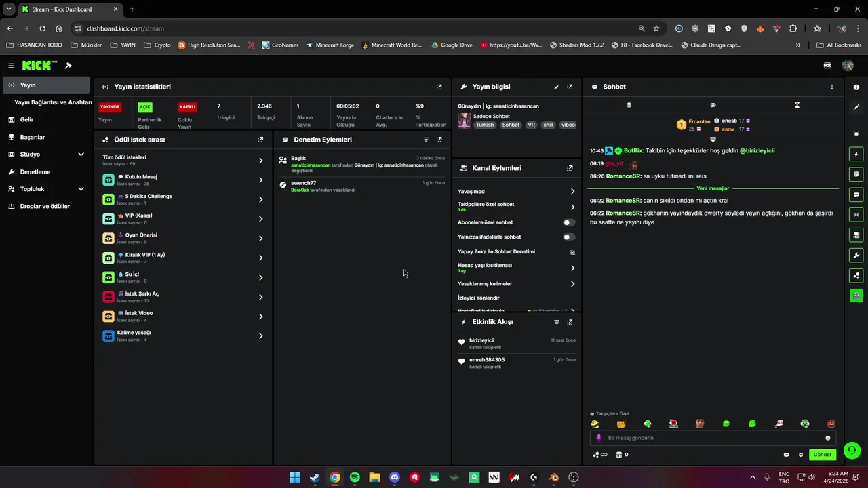Pop out the Kanal Eylemleri panel
The height and width of the screenshot is (488, 868).
tap(570, 168)
